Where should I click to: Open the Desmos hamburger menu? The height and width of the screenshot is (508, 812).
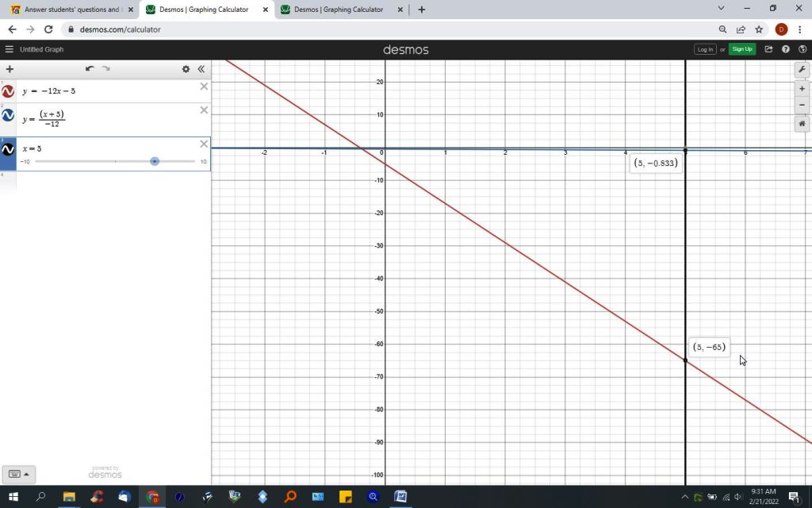9,49
